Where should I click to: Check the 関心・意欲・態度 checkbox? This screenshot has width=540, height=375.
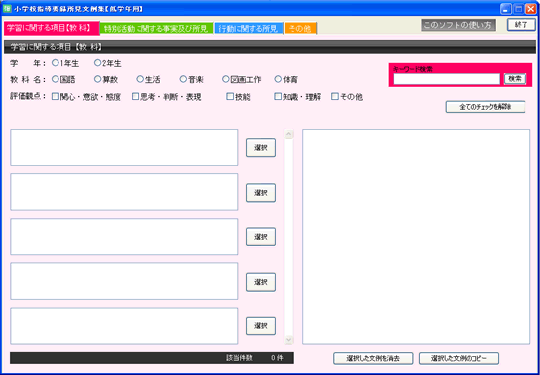point(55,97)
